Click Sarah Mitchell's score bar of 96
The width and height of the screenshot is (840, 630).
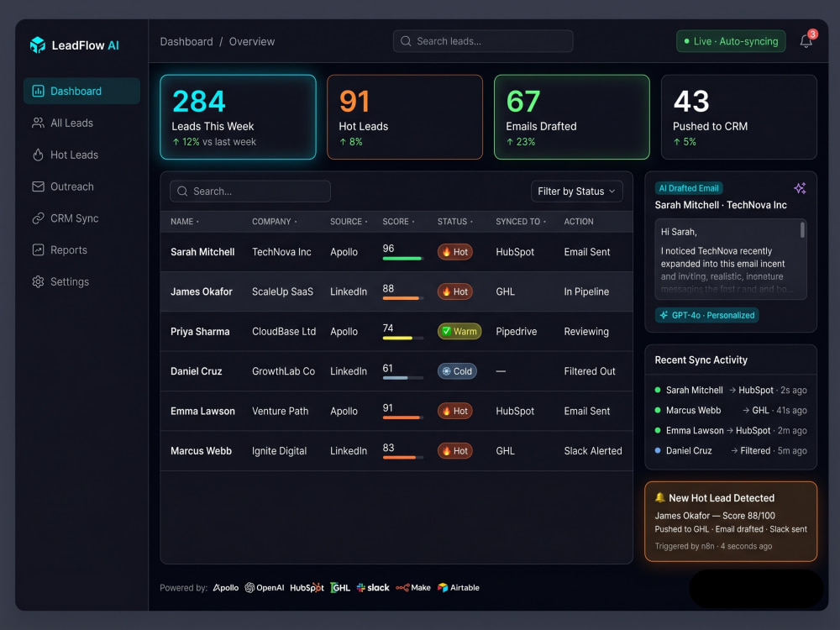click(403, 258)
